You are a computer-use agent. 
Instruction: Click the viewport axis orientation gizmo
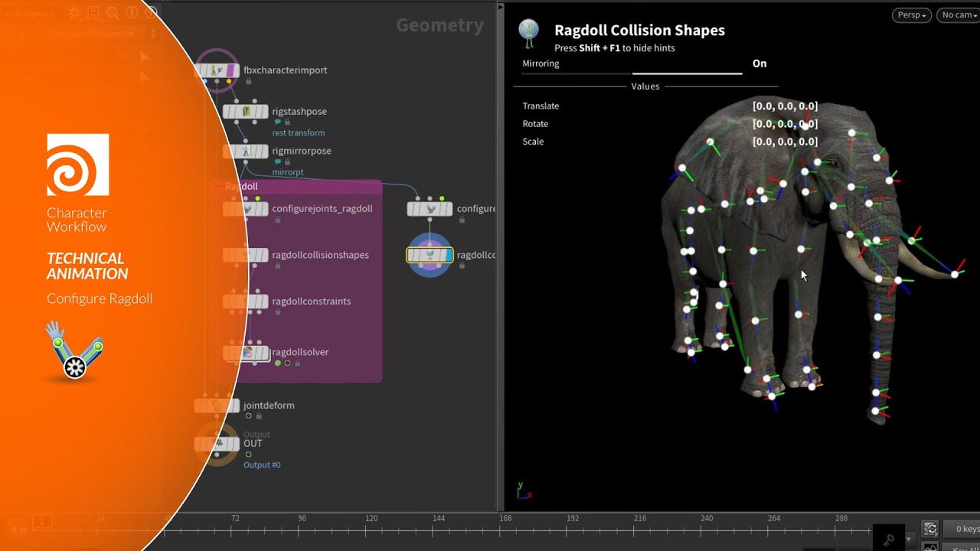[524, 490]
